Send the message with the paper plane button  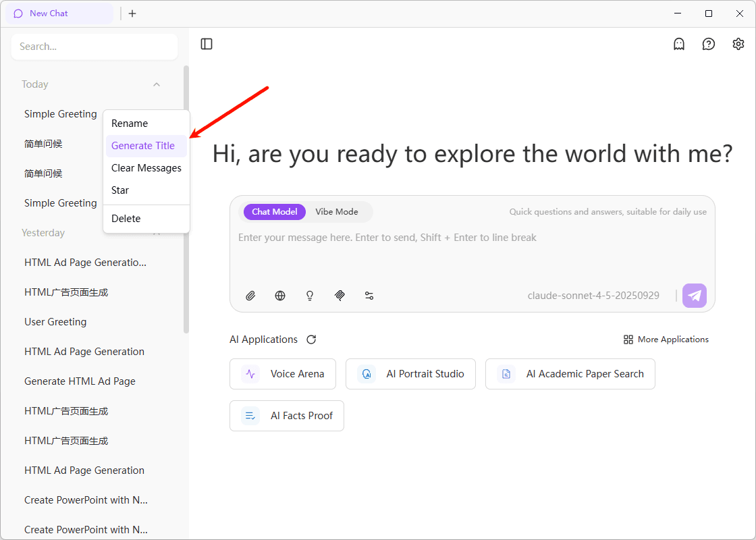[694, 295]
